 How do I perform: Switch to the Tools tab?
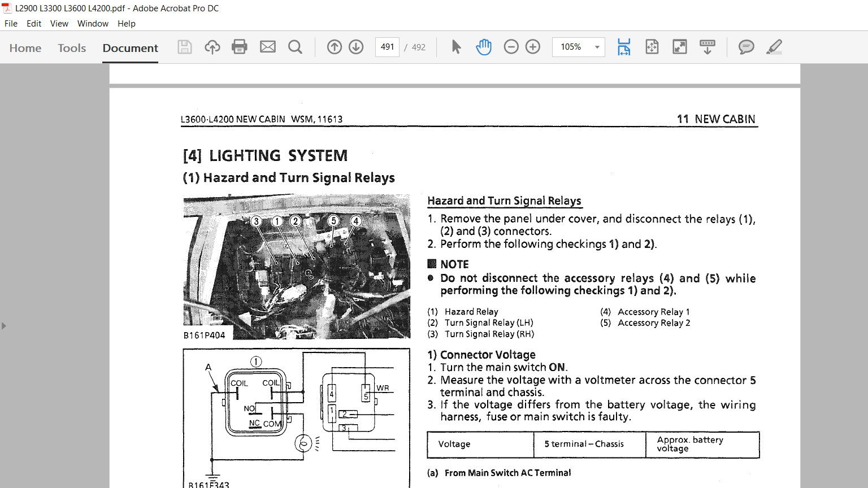pyautogui.click(x=72, y=48)
